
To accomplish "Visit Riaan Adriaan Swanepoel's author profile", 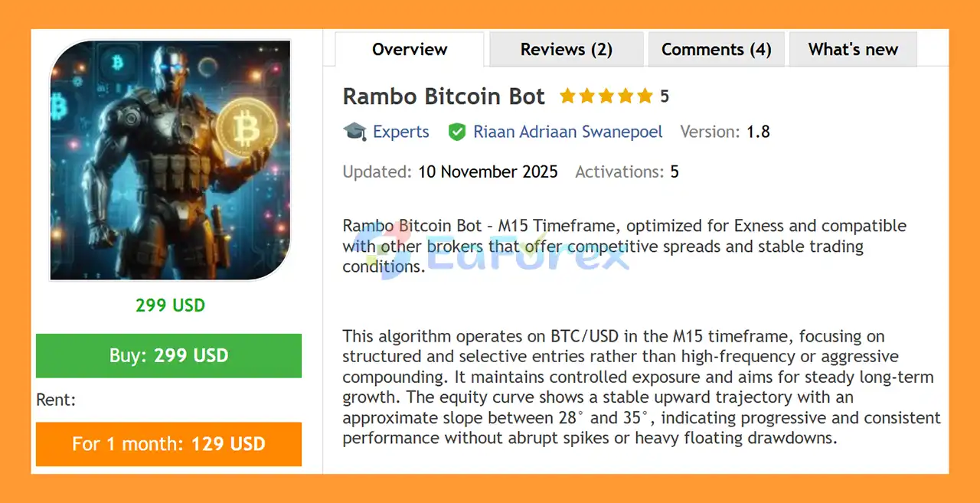I will [568, 132].
